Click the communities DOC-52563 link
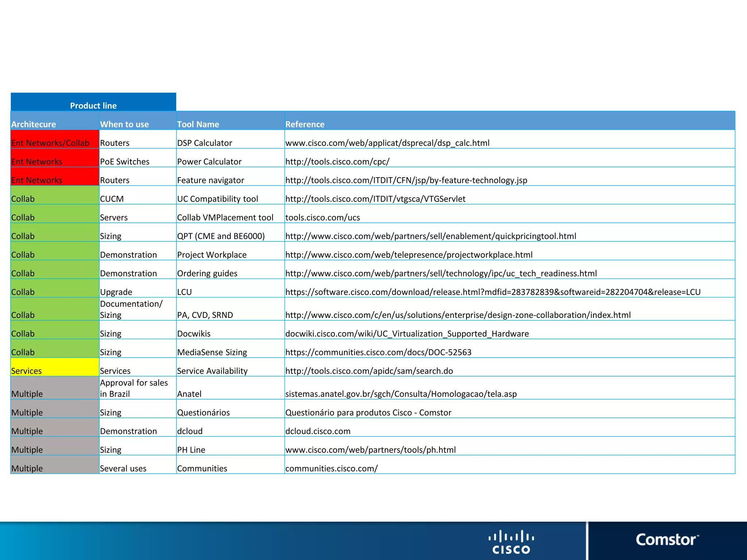Image resolution: width=747 pixels, height=560 pixels. [x=378, y=352]
